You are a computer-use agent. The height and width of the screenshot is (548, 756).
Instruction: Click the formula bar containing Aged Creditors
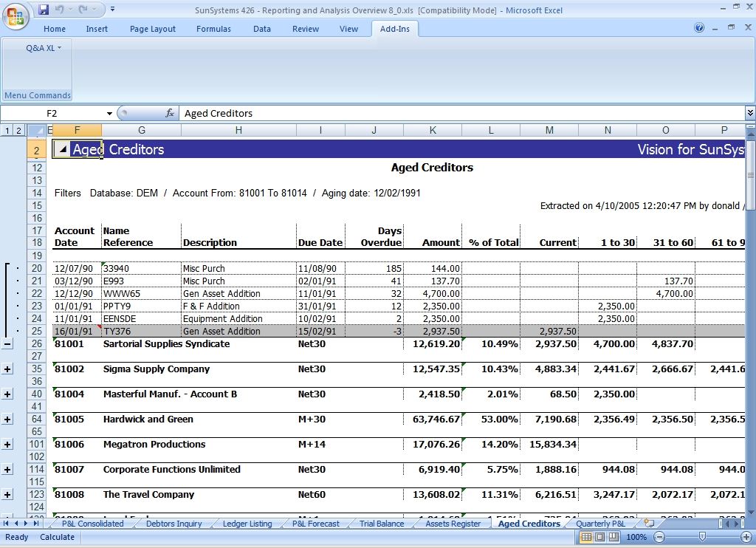tap(461, 113)
